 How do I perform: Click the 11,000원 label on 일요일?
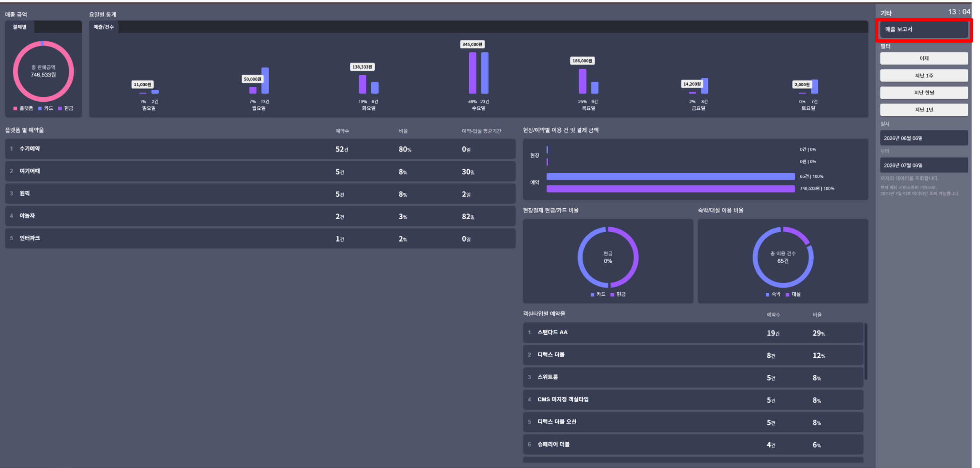[142, 84]
